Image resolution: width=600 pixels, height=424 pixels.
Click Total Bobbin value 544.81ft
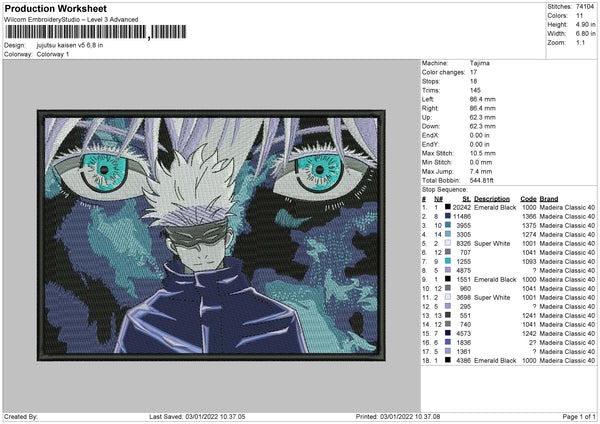click(x=481, y=180)
